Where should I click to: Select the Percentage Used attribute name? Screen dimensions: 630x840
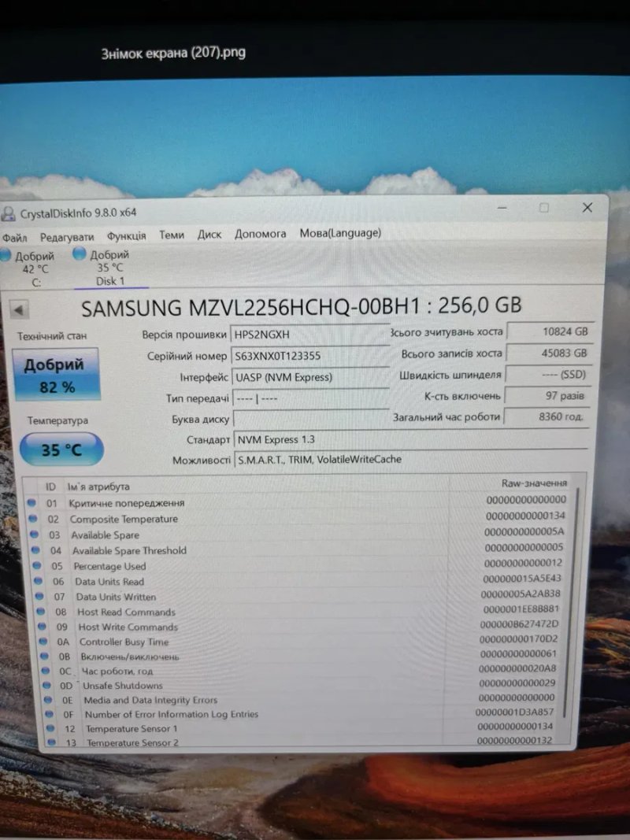[109, 566]
